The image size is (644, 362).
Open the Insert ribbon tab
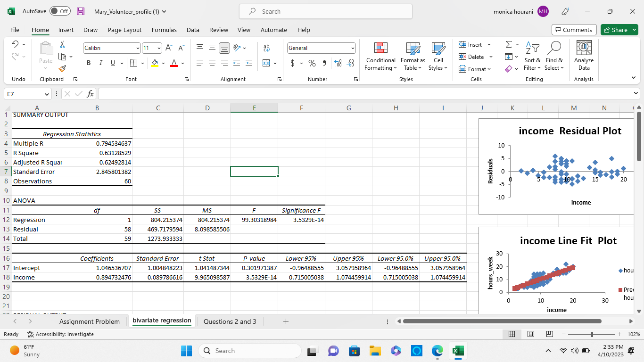click(66, 30)
